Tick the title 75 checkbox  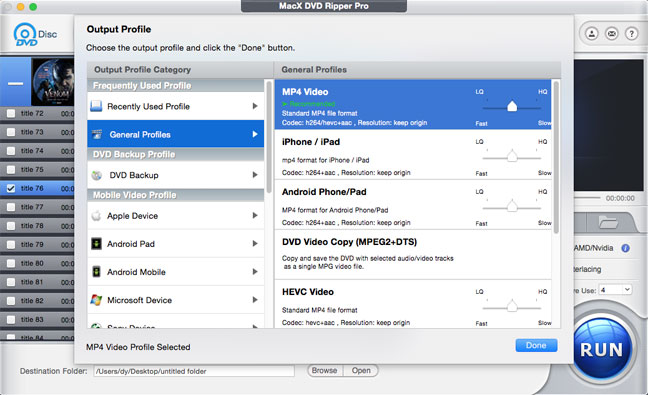[x=11, y=169]
